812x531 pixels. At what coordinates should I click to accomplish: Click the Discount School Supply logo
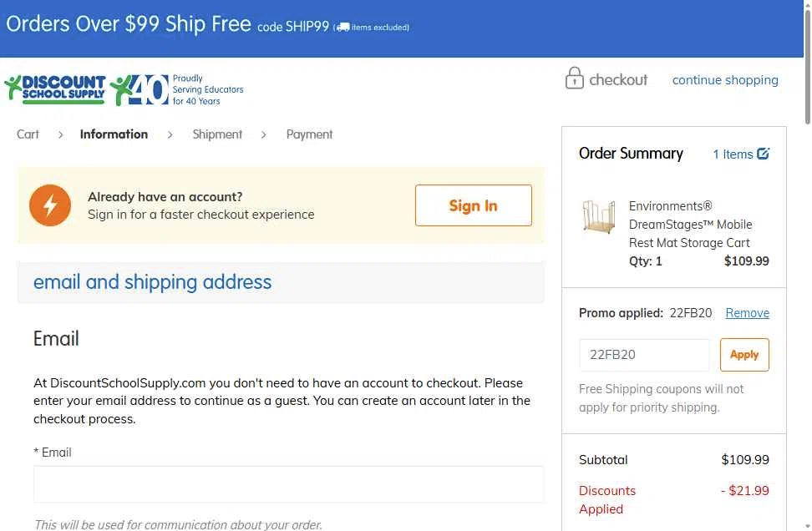tap(55, 88)
